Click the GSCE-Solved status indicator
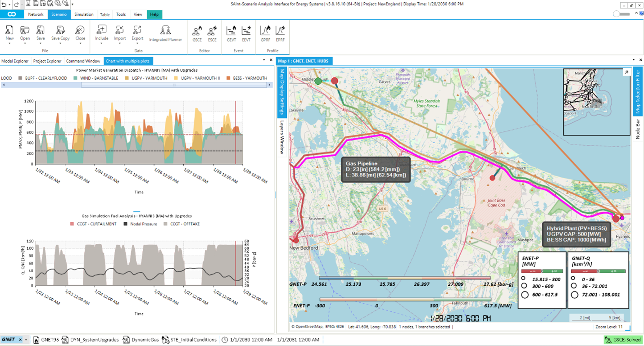The image size is (644, 346). [623, 340]
